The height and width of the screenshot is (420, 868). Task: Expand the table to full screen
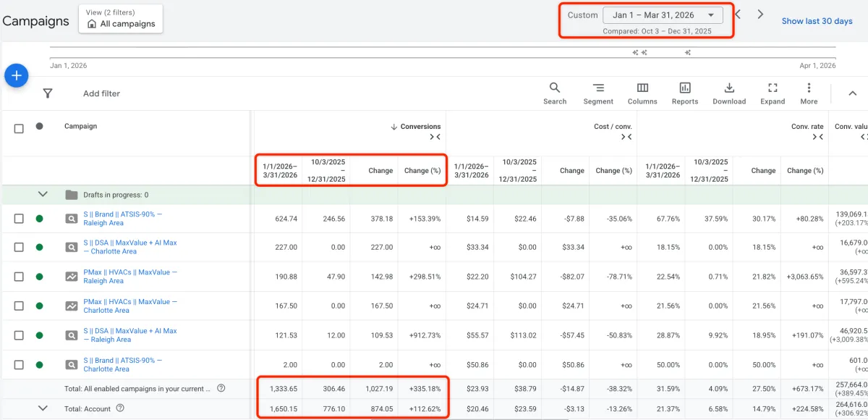(x=773, y=93)
